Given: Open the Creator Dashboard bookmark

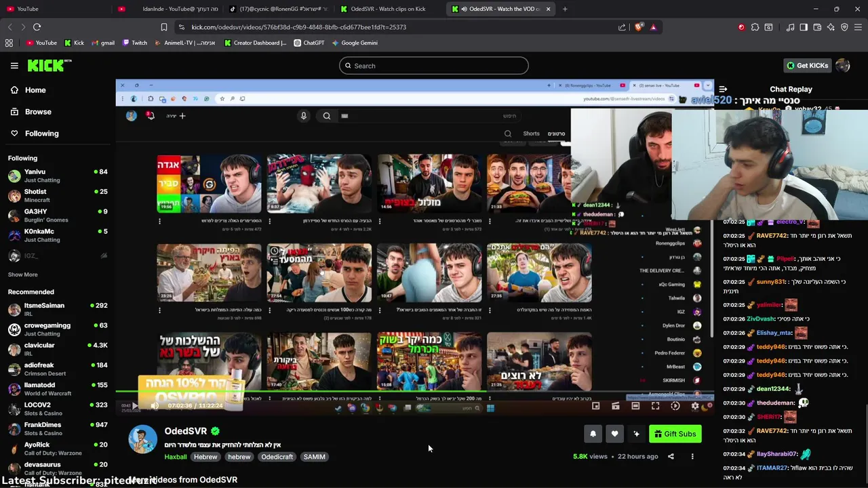Looking at the screenshot, I should [255, 43].
